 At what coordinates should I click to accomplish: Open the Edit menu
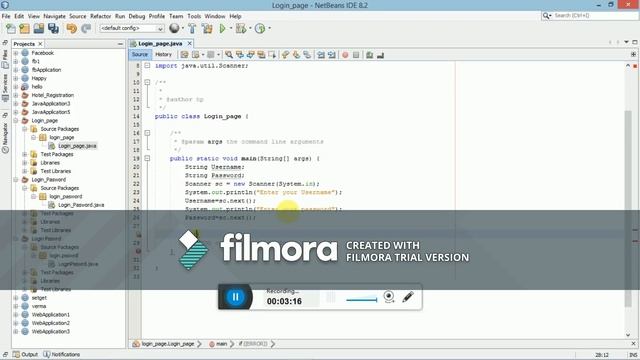(19, 16)
